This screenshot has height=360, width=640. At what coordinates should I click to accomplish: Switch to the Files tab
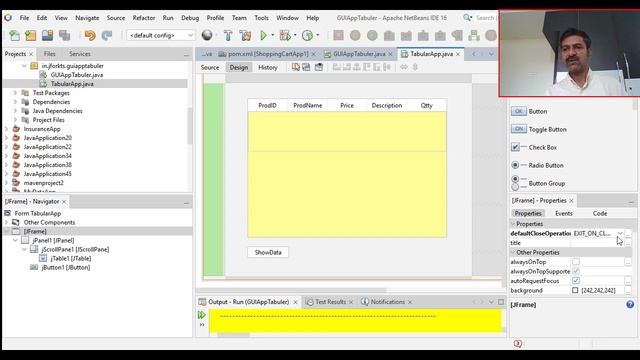pos(49,54)
